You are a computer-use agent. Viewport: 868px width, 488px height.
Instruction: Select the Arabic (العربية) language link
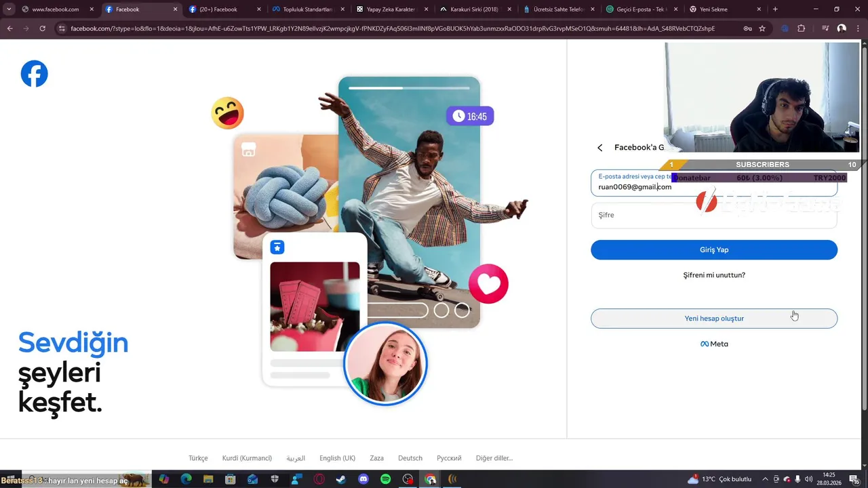click(x=296, y=458)
